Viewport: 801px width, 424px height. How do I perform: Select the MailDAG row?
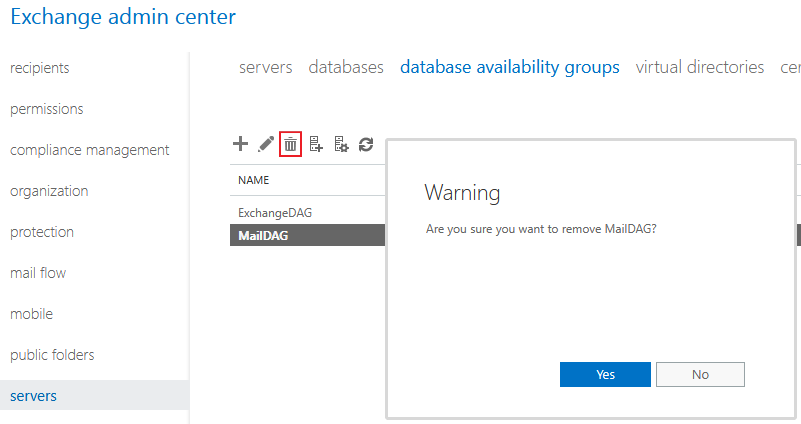[308, 235]
